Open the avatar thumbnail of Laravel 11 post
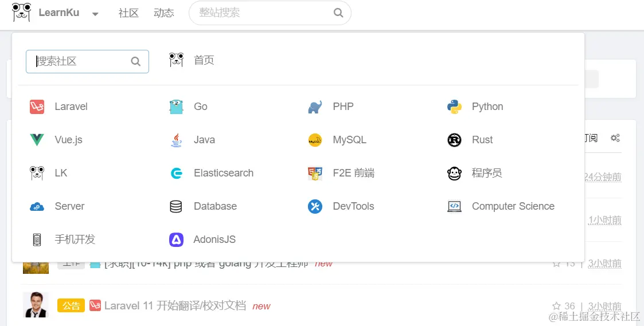 click(36, 305)
